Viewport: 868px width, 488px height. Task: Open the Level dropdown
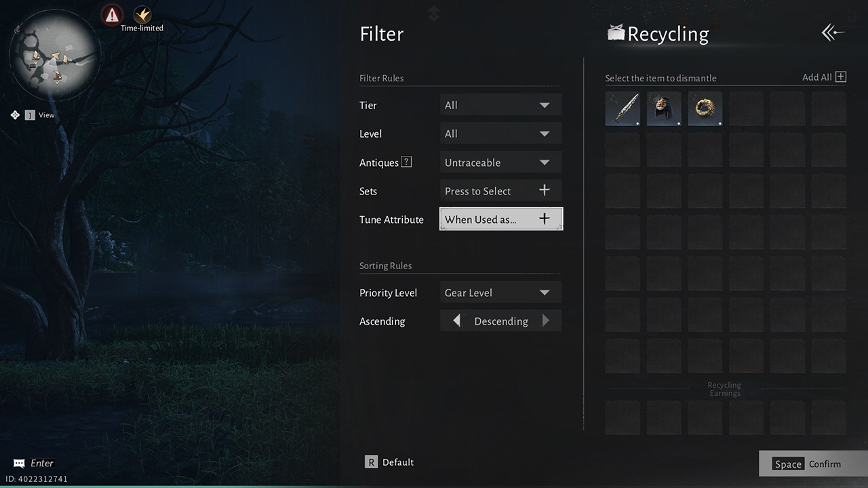click(500, 133)
